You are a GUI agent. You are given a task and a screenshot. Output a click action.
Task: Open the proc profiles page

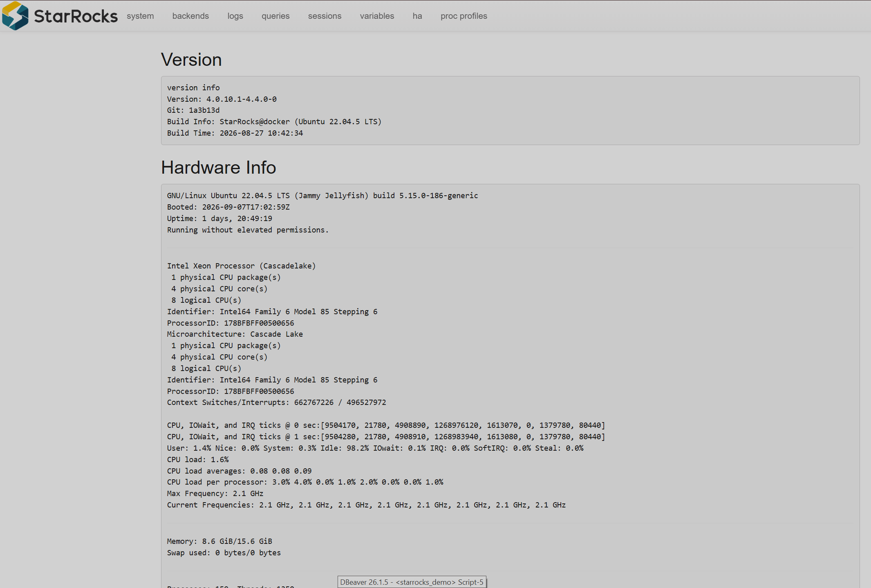point(463,16)
